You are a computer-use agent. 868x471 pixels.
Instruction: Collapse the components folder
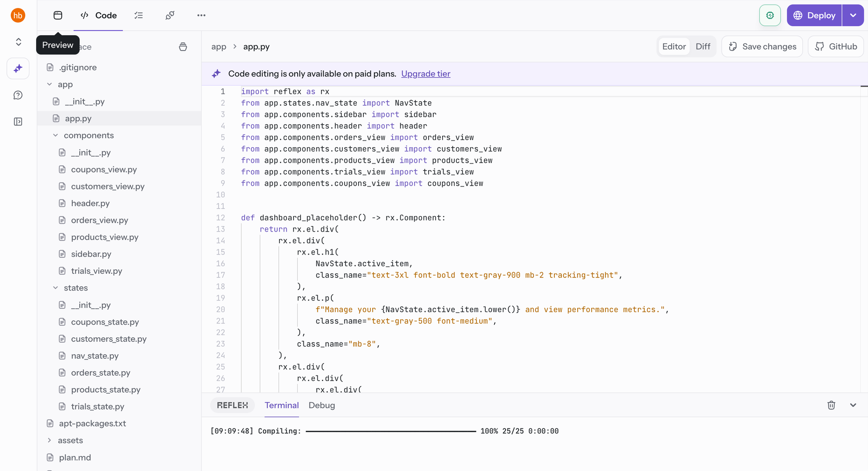click(56, 135)
